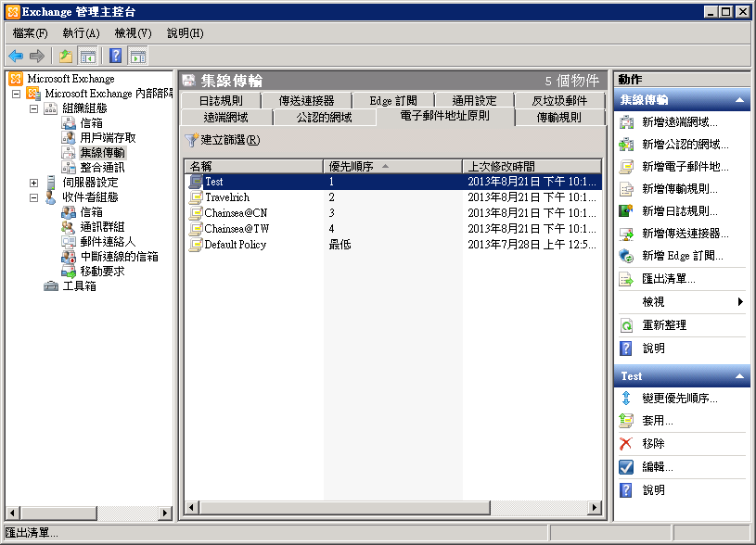Click the 新增傳輸規則 action icon
The image size is (756, 545).
point(626,189)
